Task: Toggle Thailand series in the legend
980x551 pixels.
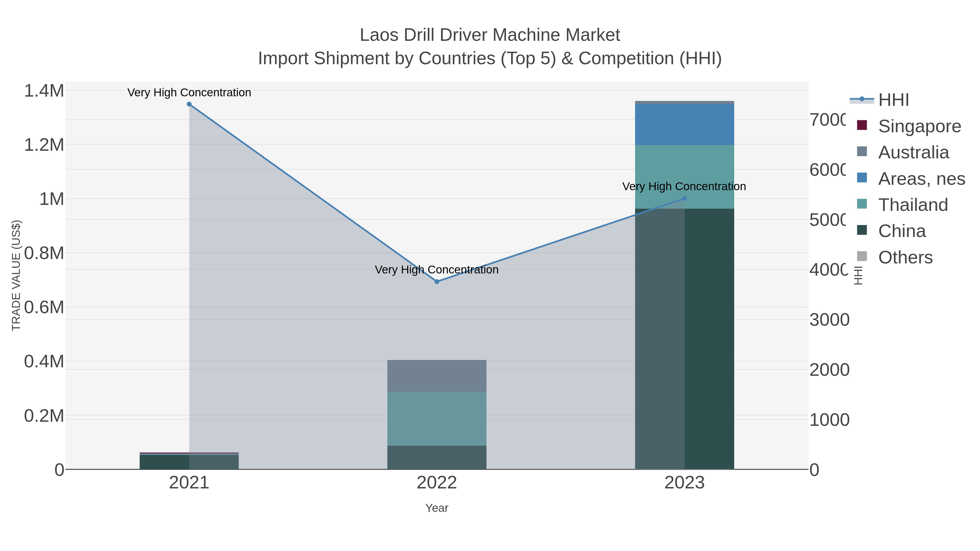Action: (x=902, y=204)
